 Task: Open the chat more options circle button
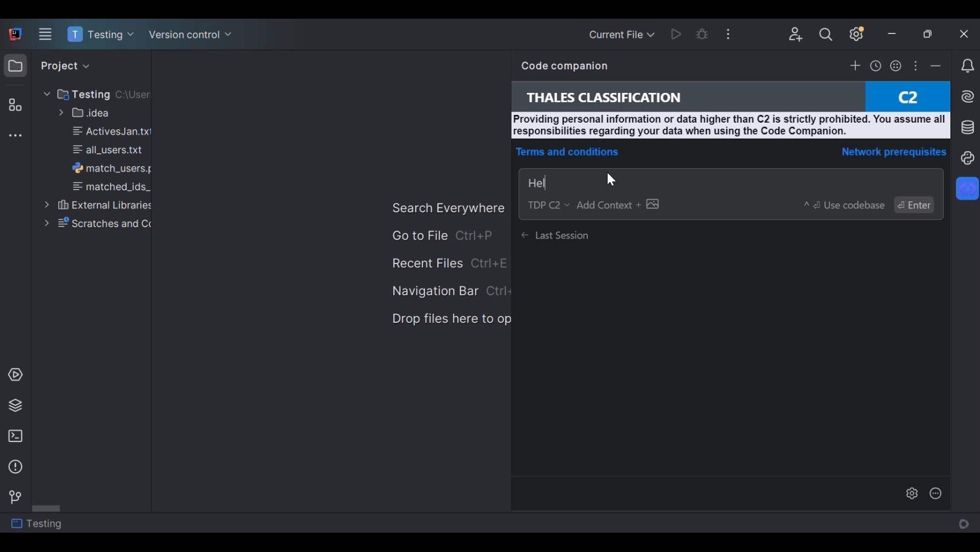coord(936,494)
